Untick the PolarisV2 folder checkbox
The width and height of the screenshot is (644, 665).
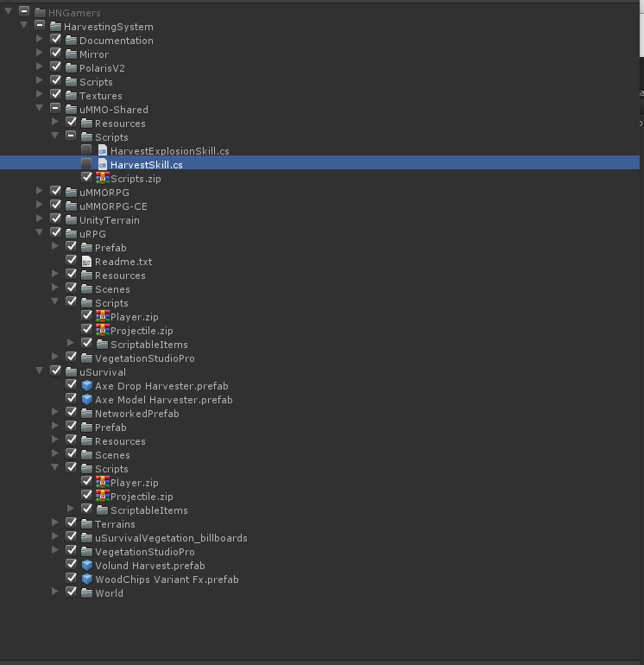(56, 67)
